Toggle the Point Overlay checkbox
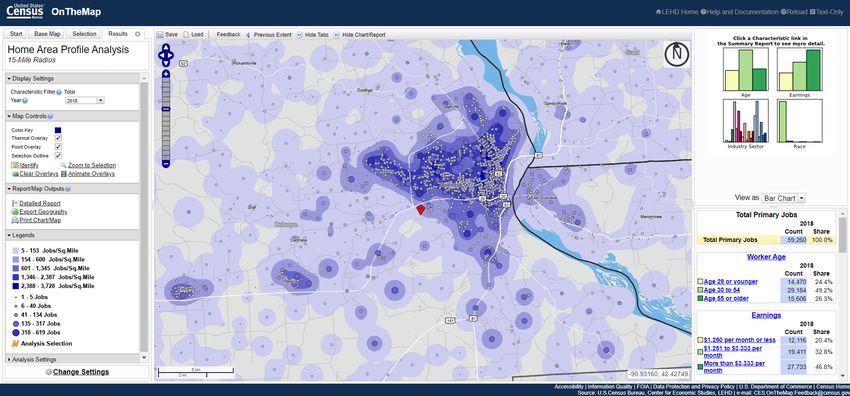 click(59, 147)
